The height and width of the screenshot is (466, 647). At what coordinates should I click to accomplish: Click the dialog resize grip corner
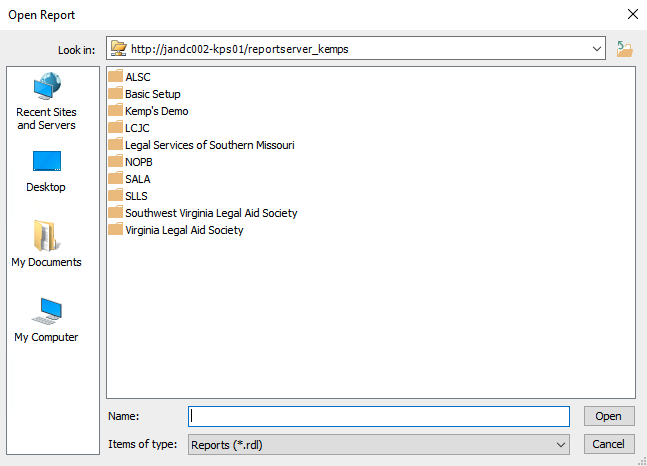point(642,461)
